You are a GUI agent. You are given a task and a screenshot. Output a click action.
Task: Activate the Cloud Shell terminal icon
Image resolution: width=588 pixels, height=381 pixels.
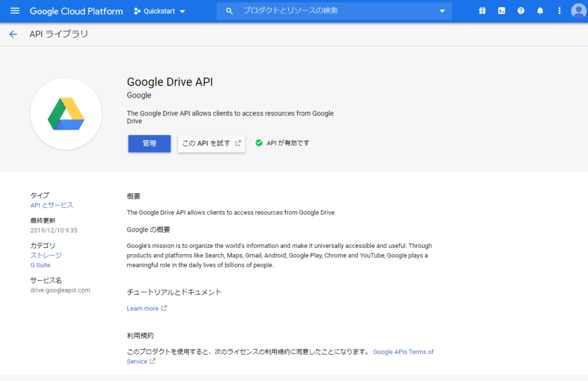pos(501,11)
